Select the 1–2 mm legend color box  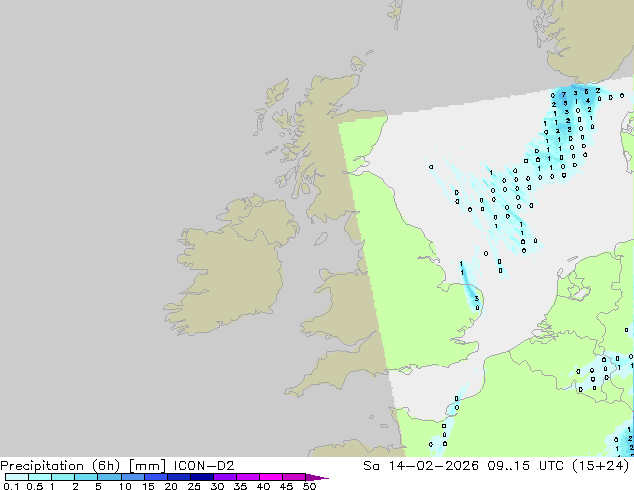click(x=63, y=477)
